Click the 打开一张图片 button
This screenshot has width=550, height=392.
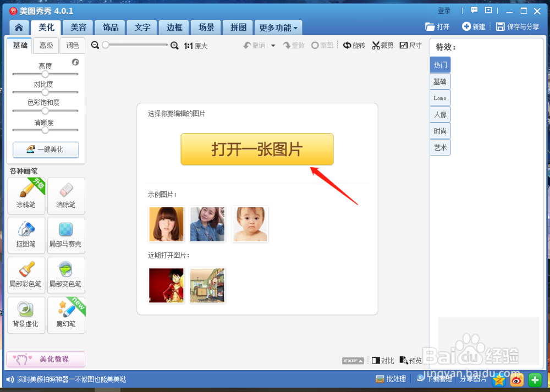point(257,149)
